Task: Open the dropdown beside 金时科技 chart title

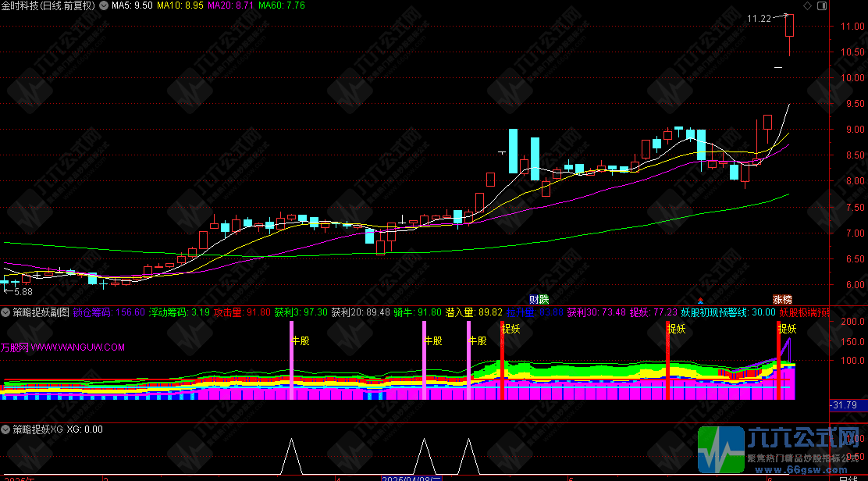Action: (x=104, y=5)
